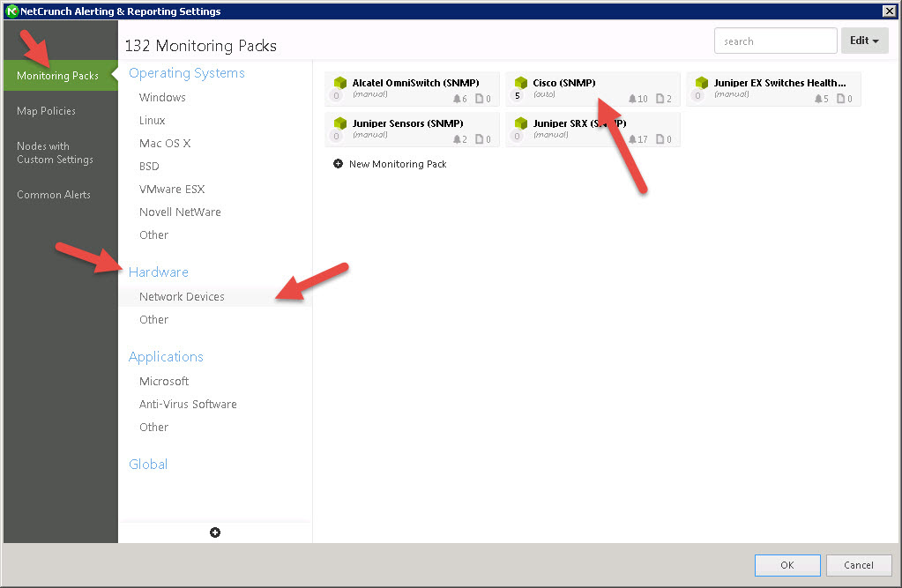Click the Juniper SRX green cube icon
Viewport: 902px width, 588px height.
521,123
